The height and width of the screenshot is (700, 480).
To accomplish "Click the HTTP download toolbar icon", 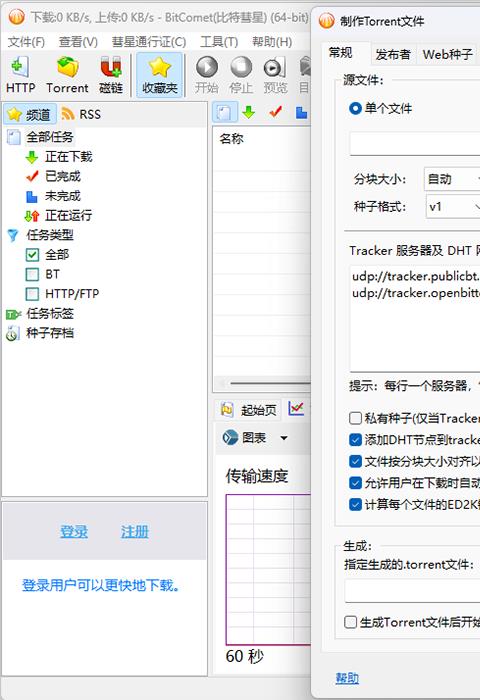I will point(21,75).
